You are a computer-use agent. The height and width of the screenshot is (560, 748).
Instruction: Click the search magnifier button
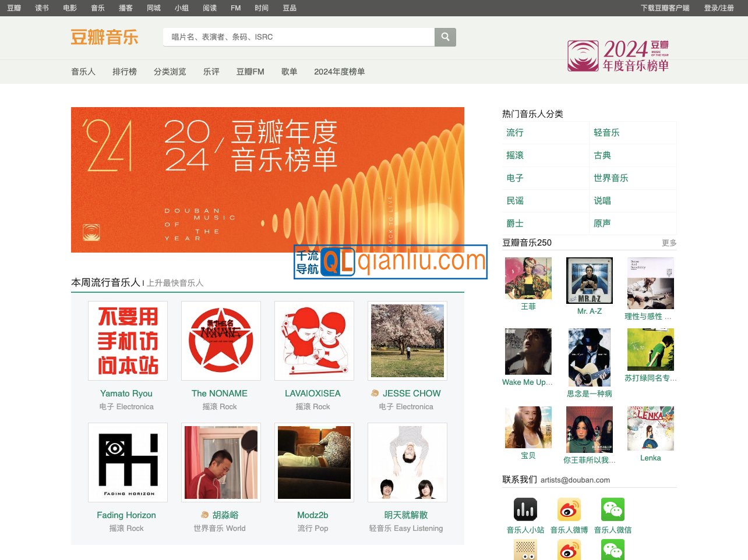[445, 37]
